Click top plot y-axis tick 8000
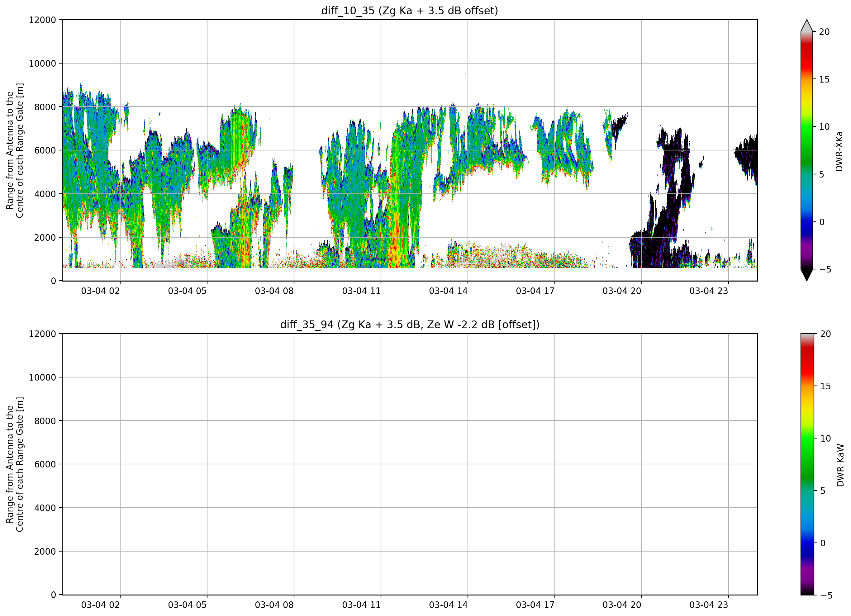The height and width of the screenshot is (616, 851). (x=45, y=107)
